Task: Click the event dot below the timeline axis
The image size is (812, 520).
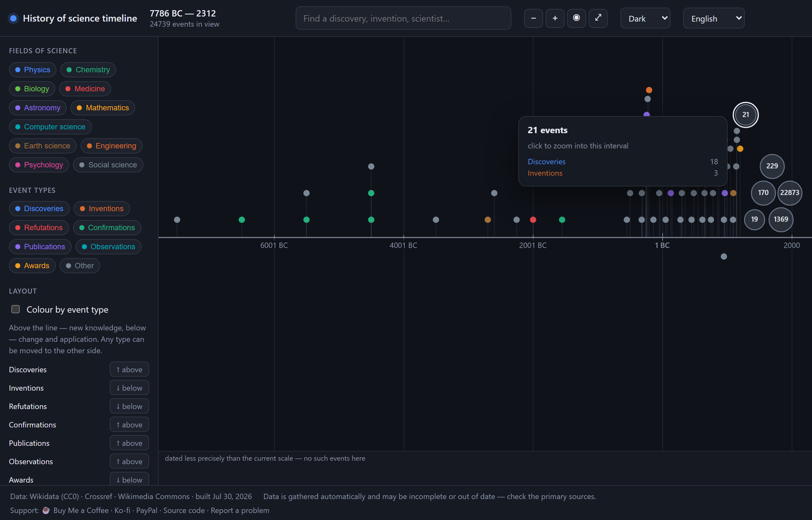Action: point(724,257)
